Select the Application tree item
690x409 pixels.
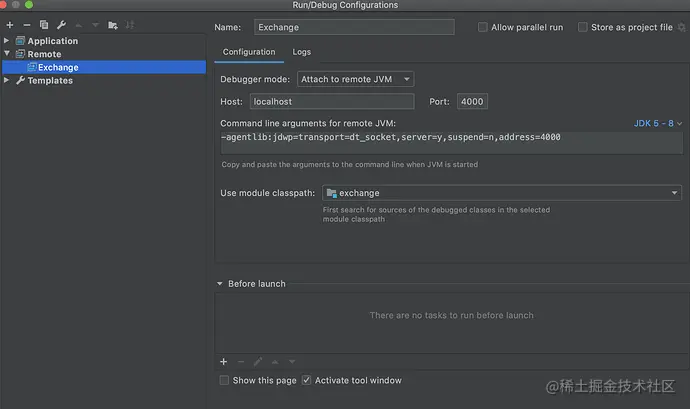coord(53,41)
